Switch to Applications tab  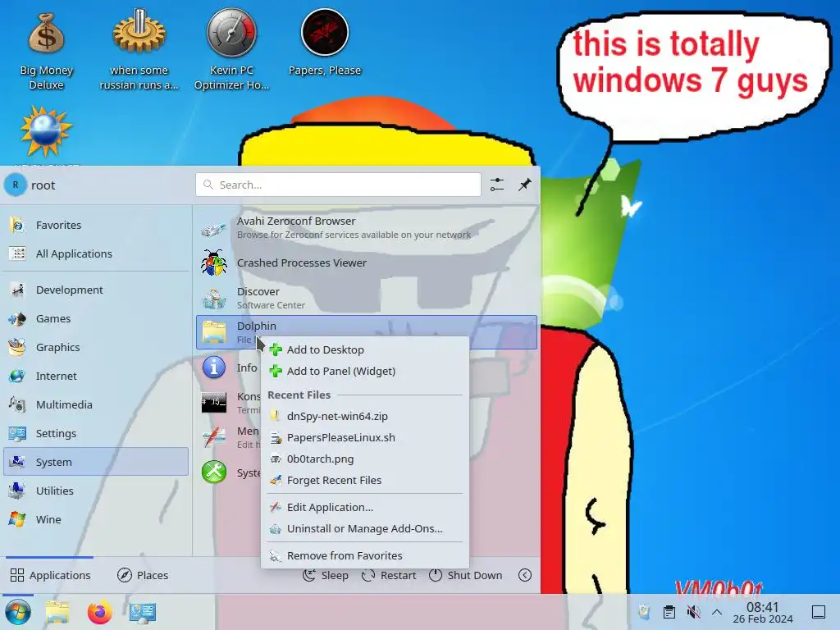coord(50,575)
